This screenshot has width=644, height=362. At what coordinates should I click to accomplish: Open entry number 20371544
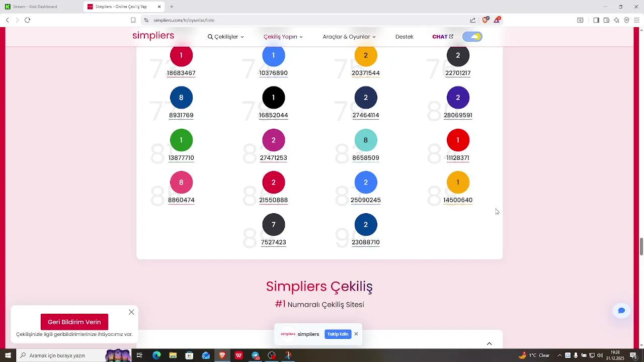pyautogui.click(x=366, y=73)
